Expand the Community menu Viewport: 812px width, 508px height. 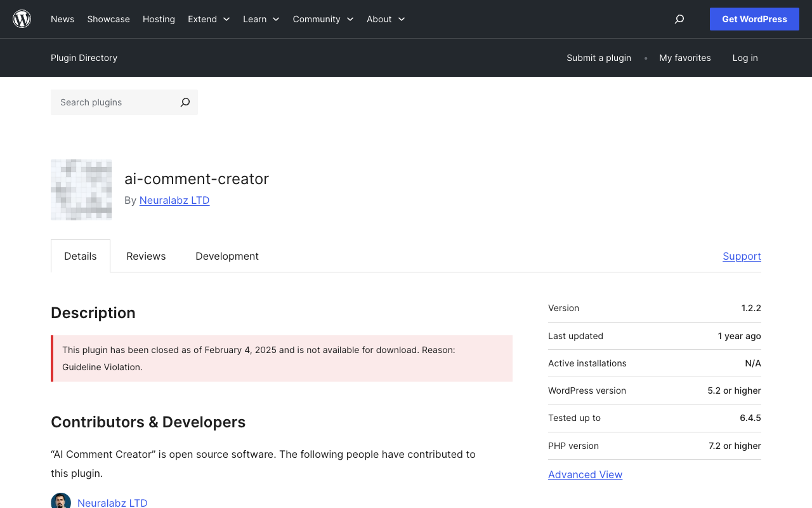[323, 19]
